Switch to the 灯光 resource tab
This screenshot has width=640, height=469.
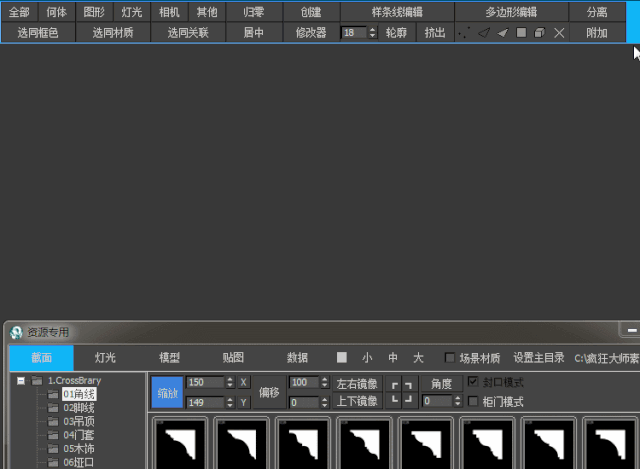point(105,358)
